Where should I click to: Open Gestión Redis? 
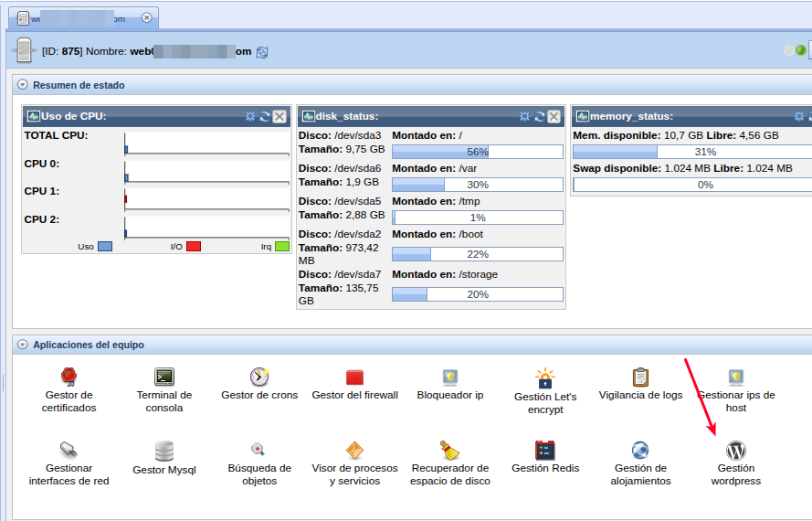(x=545, y=451)
